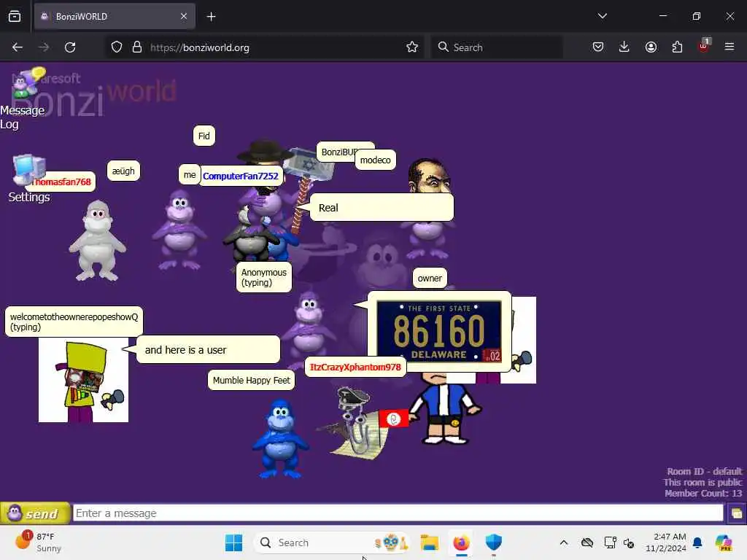Open the Windows Start menu
Image resolution: width=747 pixels, height=560 pixels.
pyautogui.click(x=233, y=542)
